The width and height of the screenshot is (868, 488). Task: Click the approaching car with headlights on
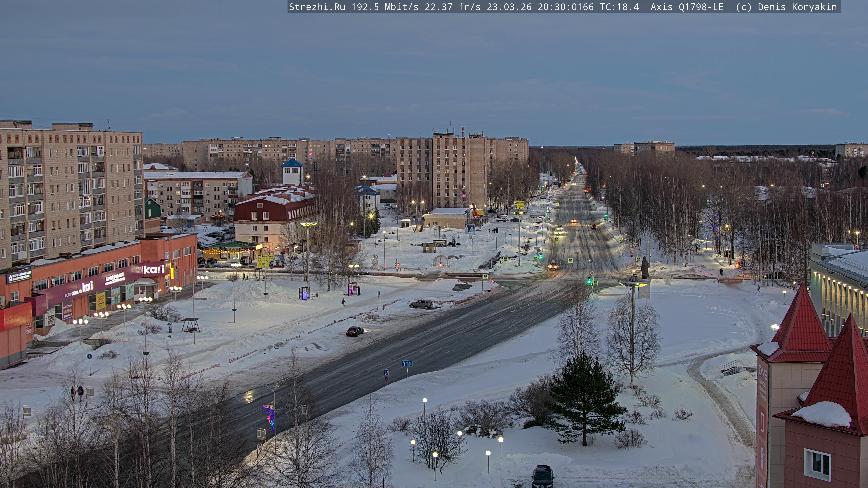[553, 266]
